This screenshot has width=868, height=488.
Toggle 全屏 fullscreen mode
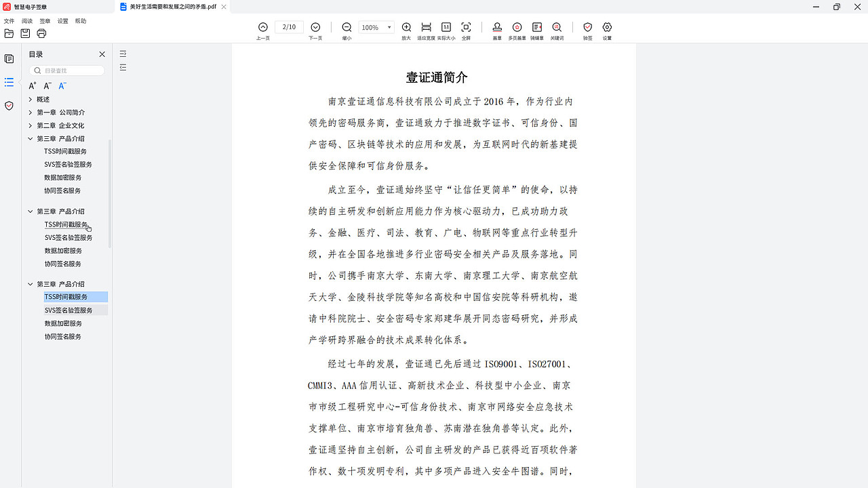[x=466, y=27]
